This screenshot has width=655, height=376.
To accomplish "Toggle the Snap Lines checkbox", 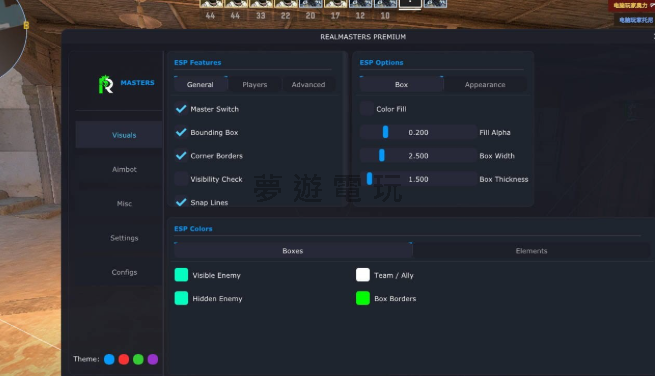I will point(181,202).
